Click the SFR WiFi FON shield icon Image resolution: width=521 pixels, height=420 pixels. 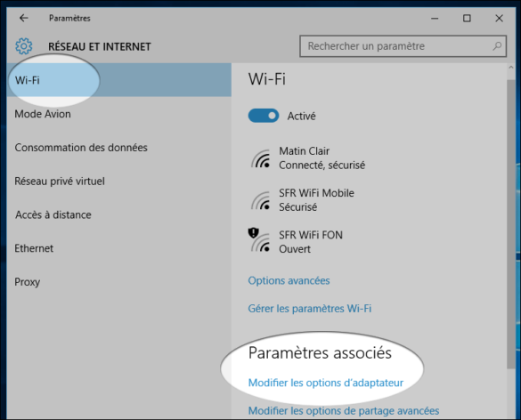254,233
